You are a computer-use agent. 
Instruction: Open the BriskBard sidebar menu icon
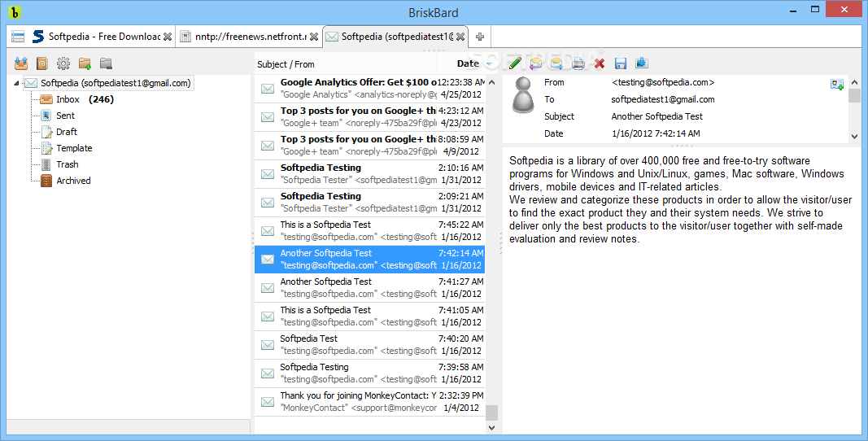[18, 37]
